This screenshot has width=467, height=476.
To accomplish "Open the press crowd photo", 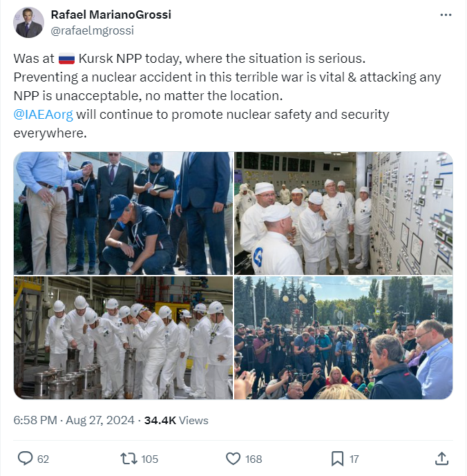I will [x=343, y=338].
